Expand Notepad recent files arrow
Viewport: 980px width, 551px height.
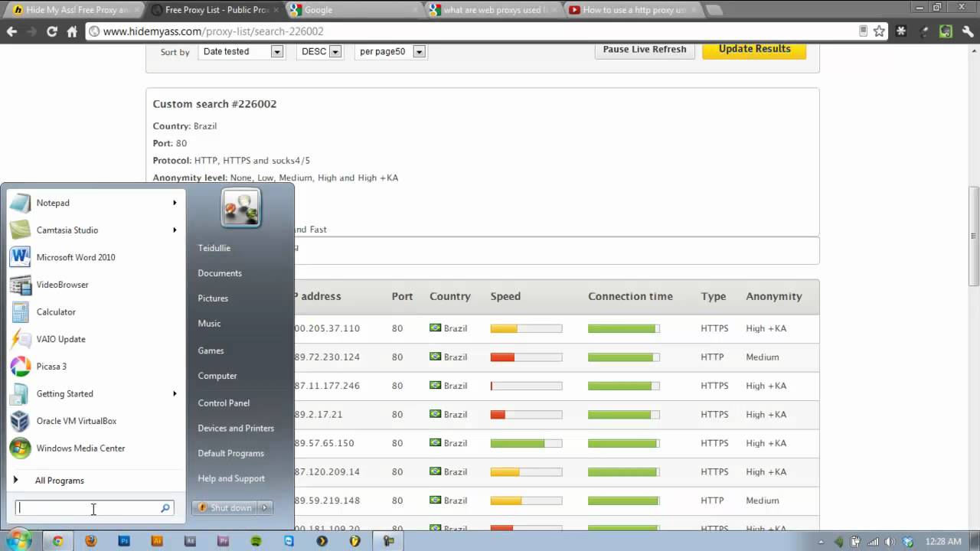175,203
